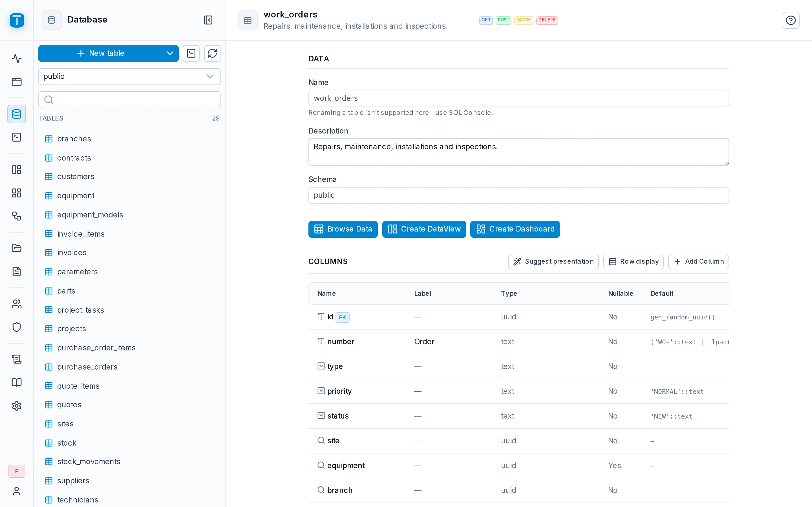This screenshot has height=507, width=812.
Task: Refresh the tables list
Action: (212, 53)
